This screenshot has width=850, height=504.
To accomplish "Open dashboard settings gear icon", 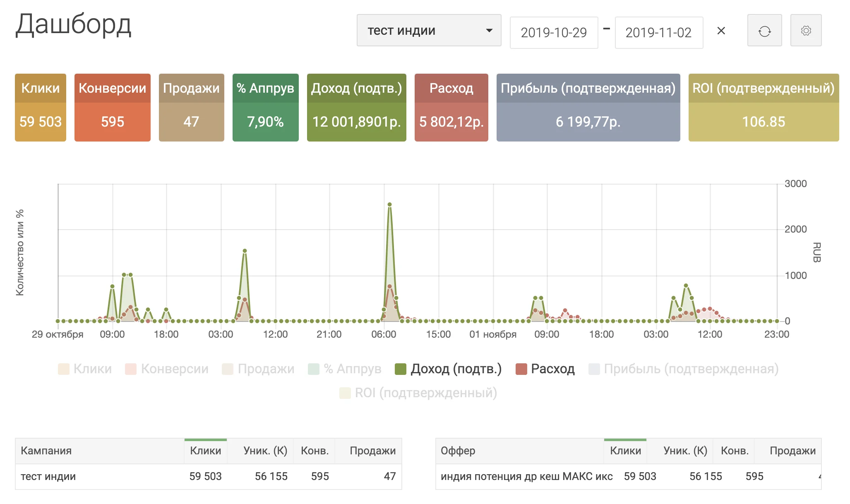I will click(x=806, y=31).
